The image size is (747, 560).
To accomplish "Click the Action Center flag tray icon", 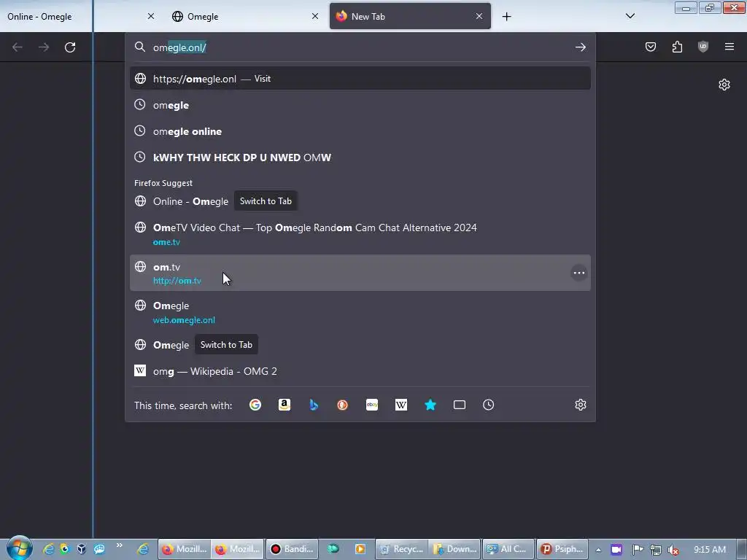I will pyautogui.click(x=638, y=550).
